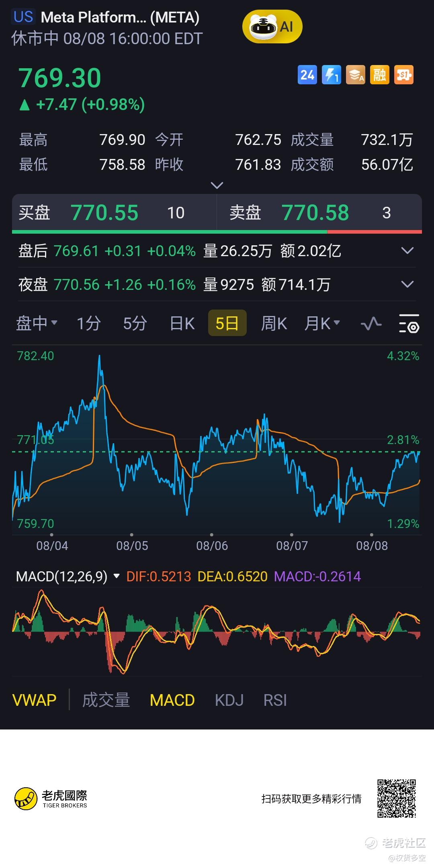Tap the blue 24-hour trading badge
The width and height of the screenshot is (434, 868).
307,75
